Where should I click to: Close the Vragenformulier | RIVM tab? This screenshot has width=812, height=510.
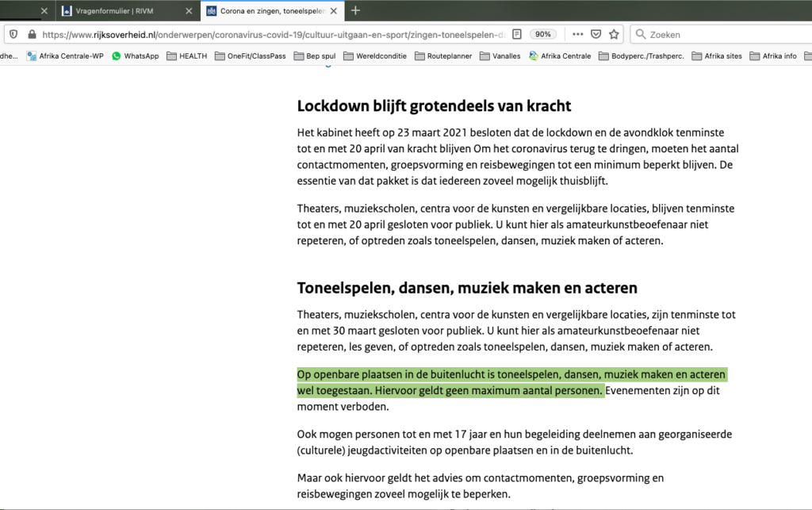(189, 10)
